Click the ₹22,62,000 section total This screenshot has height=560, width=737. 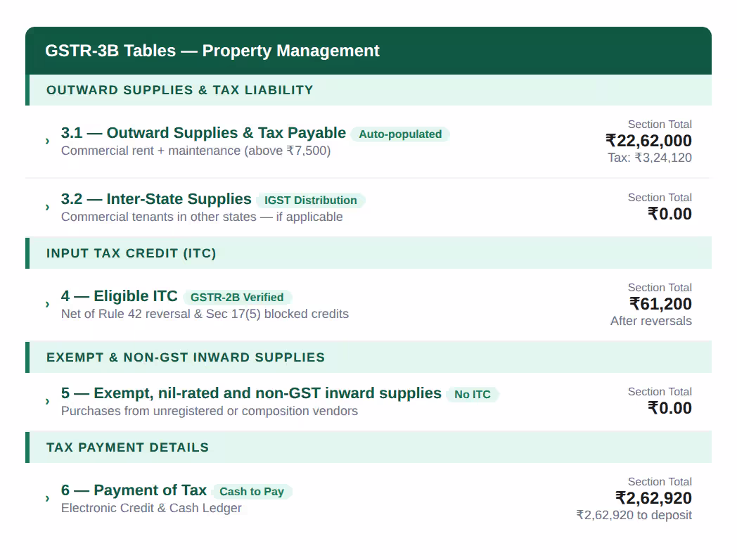(648, 141)
